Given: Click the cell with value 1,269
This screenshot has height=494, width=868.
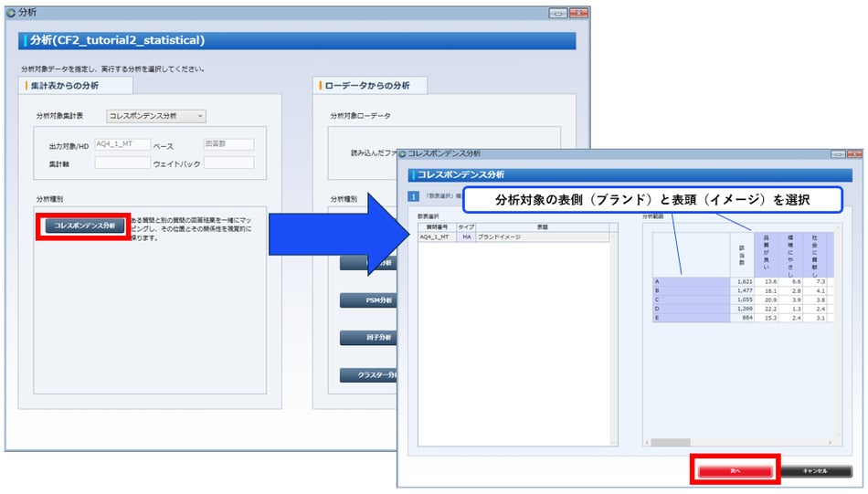Looking at the screenshot, I should click(742, 309).
